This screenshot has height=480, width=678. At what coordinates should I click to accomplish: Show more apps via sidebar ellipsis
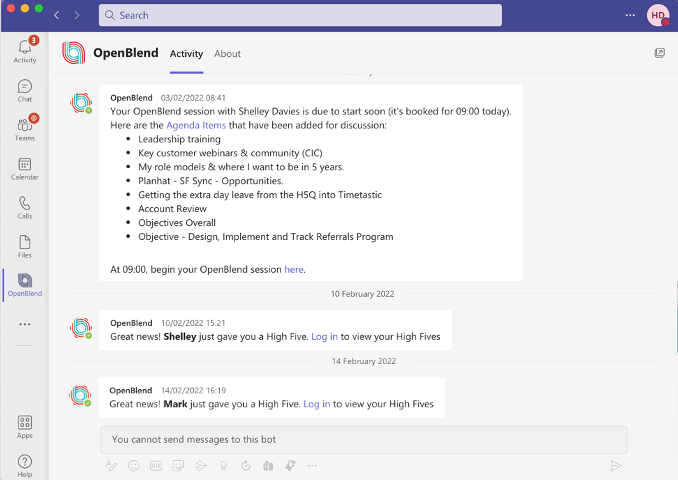tap(25, 324)
